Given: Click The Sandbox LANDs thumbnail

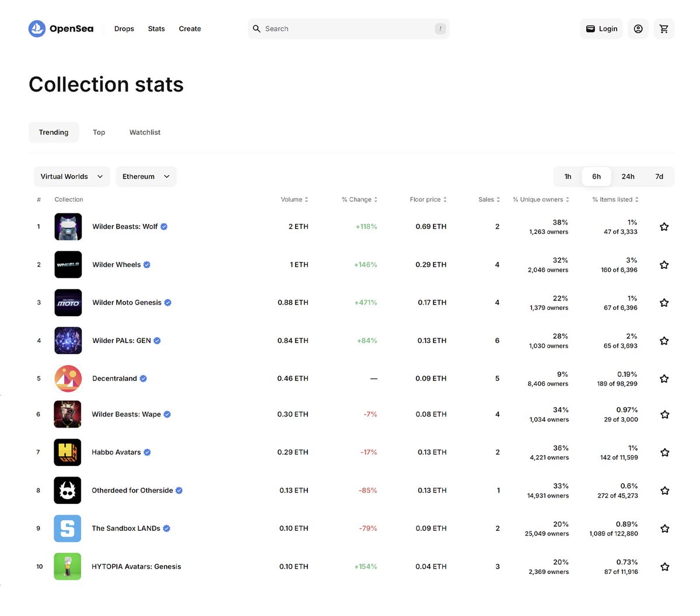Looking at the screenshot, I should [x=68, y=528].
